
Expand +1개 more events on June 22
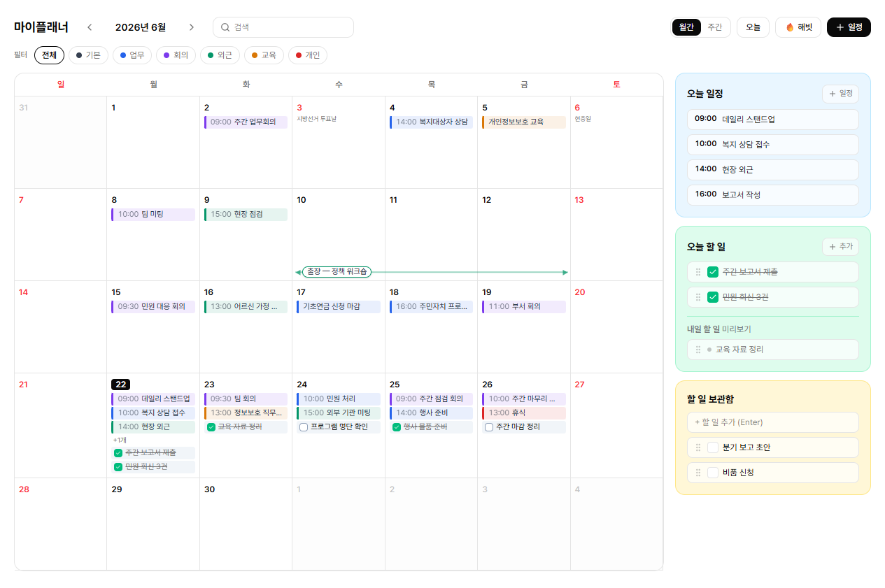120,440
